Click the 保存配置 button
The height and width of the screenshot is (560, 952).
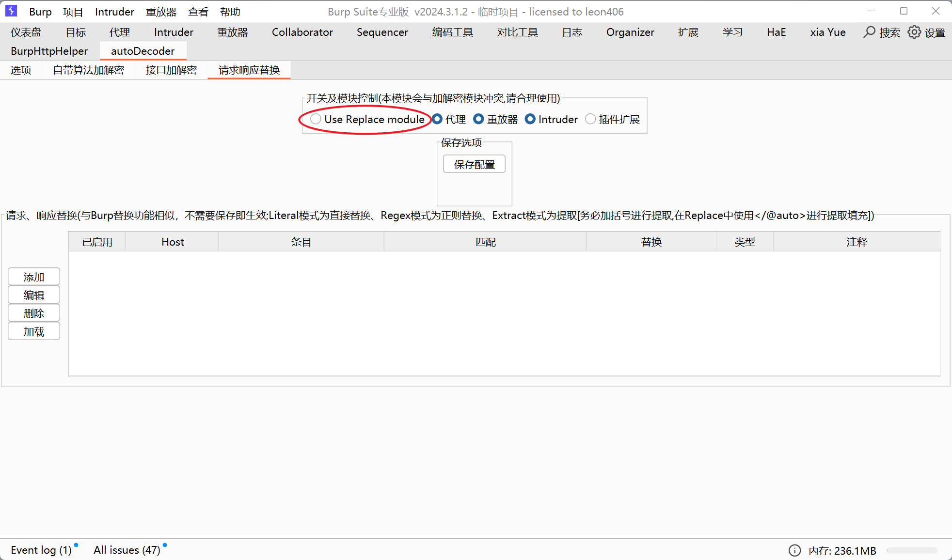pyautogui.click(x=474, y=164)
